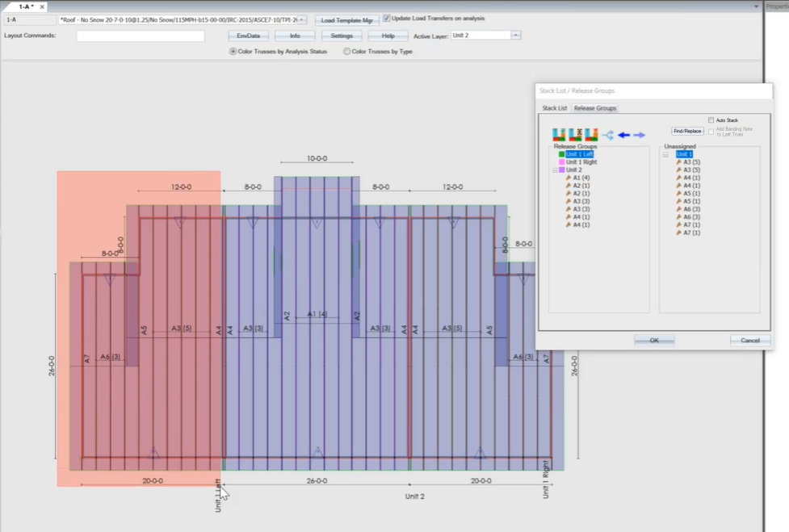Enable the Auto Stack checkbox
789x532 pixels.
[711, 120]
